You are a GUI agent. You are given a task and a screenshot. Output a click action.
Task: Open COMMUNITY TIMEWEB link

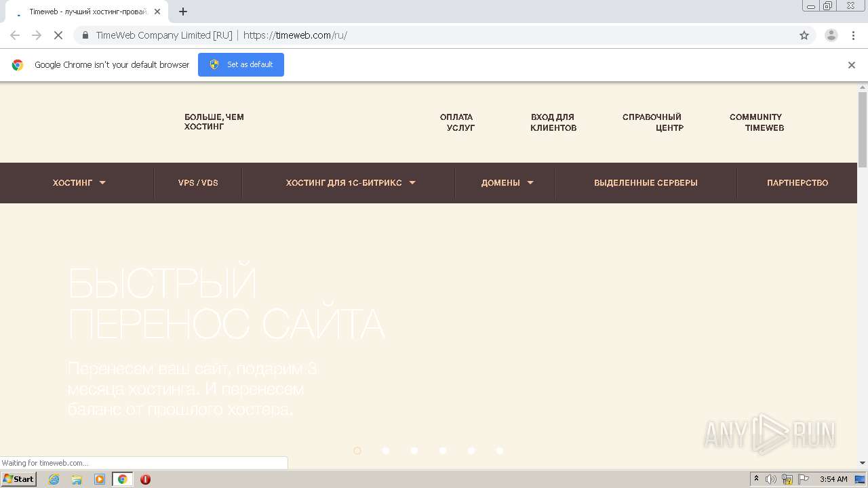756,122
